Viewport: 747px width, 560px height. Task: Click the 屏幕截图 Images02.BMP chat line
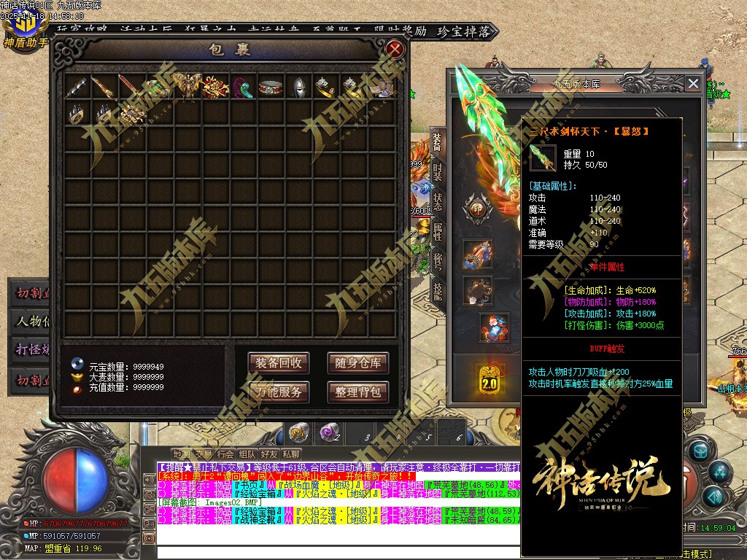pyautogui.click(x=209, y=502)
